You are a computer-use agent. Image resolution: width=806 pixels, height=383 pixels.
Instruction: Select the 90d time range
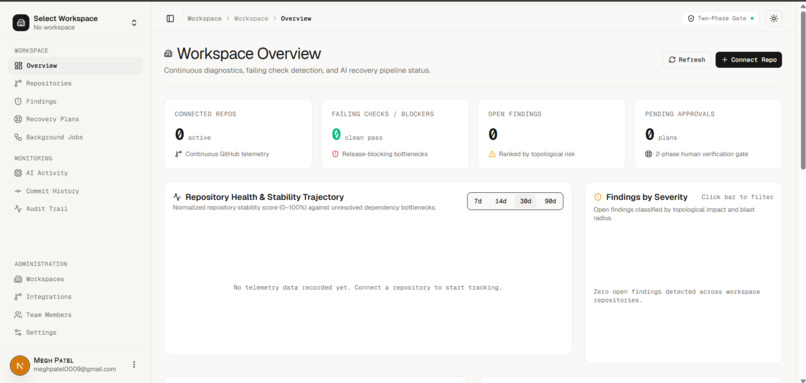pos(550,202)
